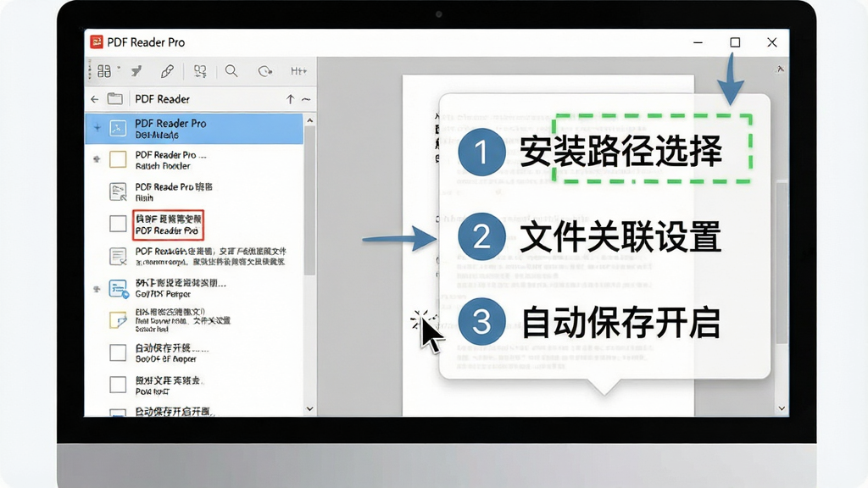Click the folder icon beside PDF Reader
868x488 pixels.
(114, 98)
